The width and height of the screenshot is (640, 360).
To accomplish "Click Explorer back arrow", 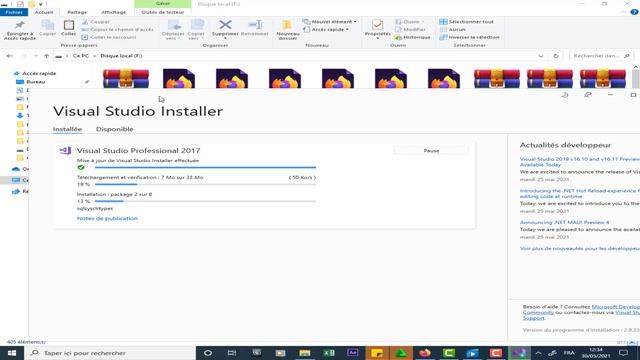I will 9,56.
